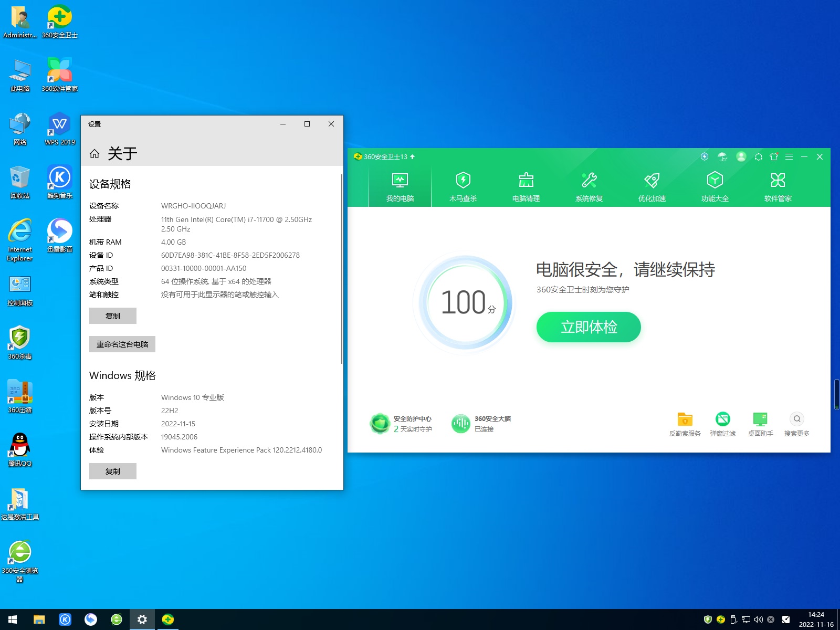Select 迅雷影音 desktop shortcut

(60, 236)
